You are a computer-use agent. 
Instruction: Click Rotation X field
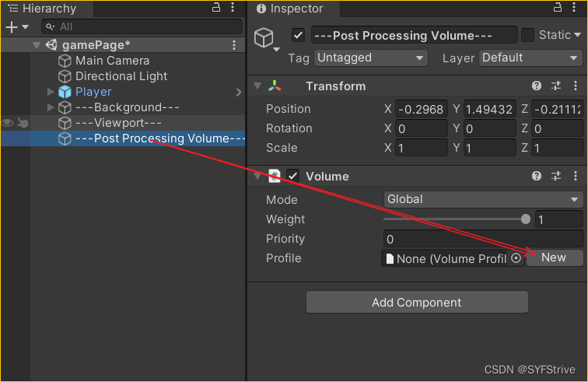[x=422, y=128]
